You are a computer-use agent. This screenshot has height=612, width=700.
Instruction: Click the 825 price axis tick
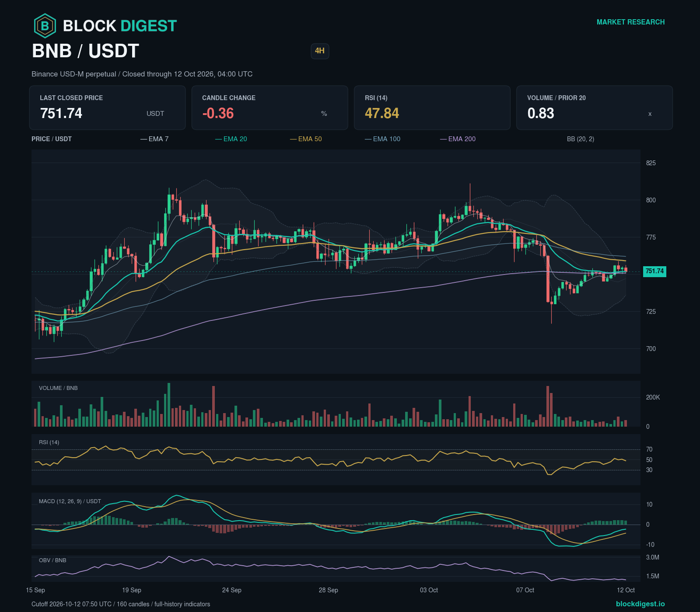(x=651, y=163)
